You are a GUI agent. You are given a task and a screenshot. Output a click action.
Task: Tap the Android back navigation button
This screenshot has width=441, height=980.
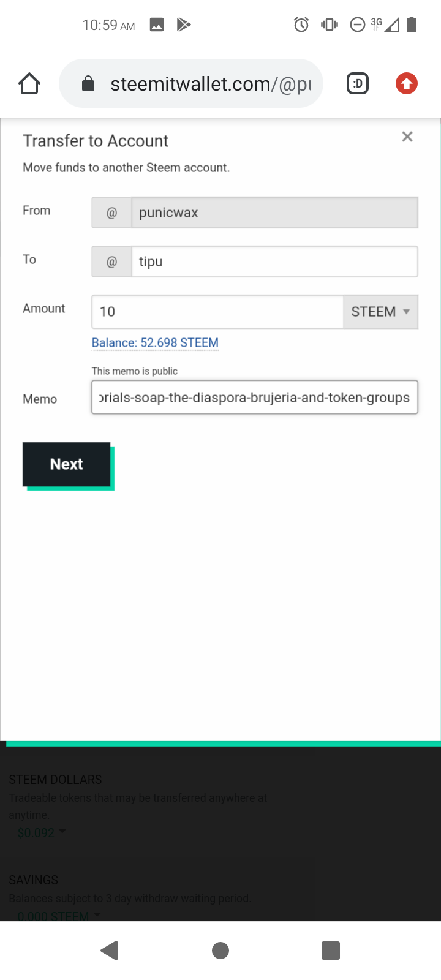click(x=110, y=951)
